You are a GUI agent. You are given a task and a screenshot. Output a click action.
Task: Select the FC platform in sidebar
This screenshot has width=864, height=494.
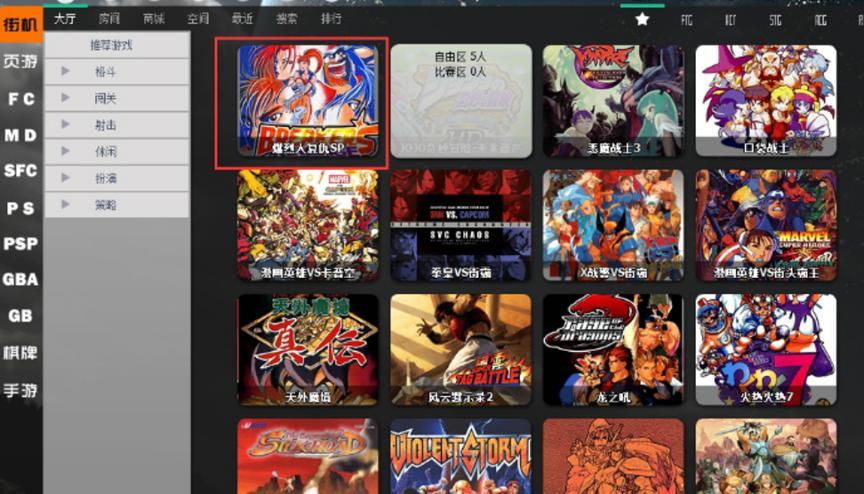coord(21,99)
